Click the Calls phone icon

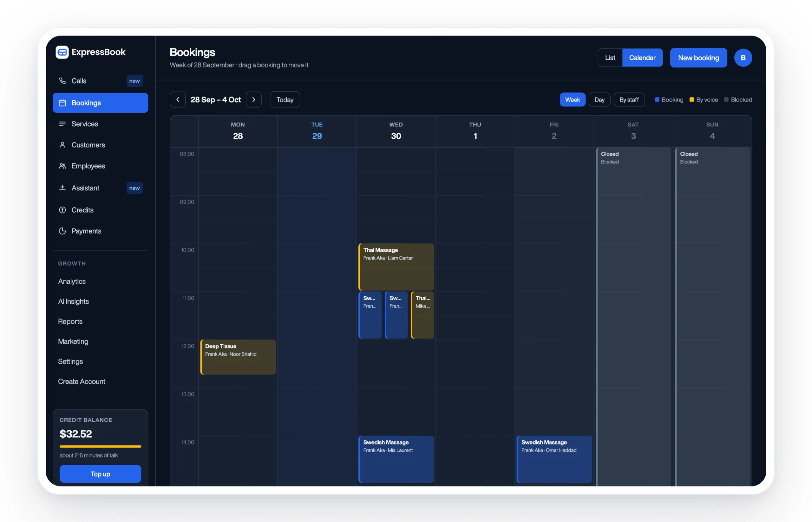point(62,81)
